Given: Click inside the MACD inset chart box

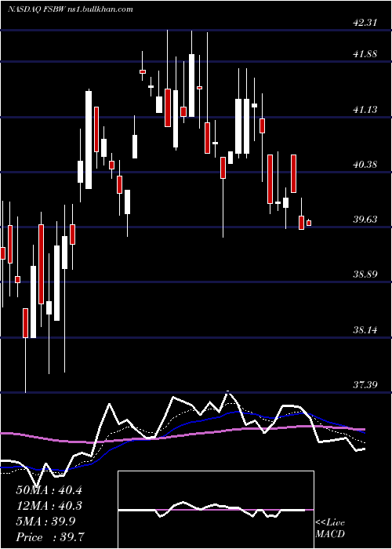Looking at the screenshot, I should click(216, 510).
